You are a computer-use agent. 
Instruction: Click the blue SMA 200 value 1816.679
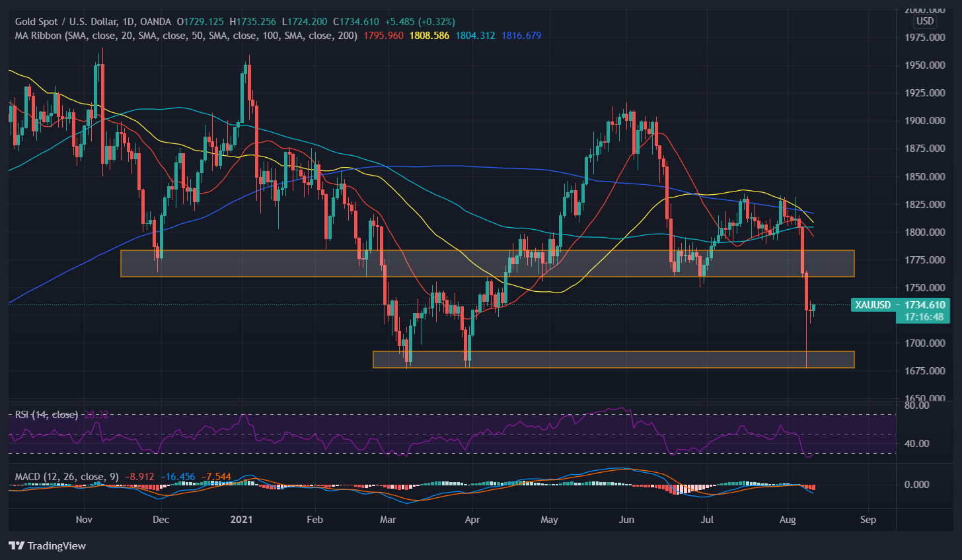pos(521,36)
